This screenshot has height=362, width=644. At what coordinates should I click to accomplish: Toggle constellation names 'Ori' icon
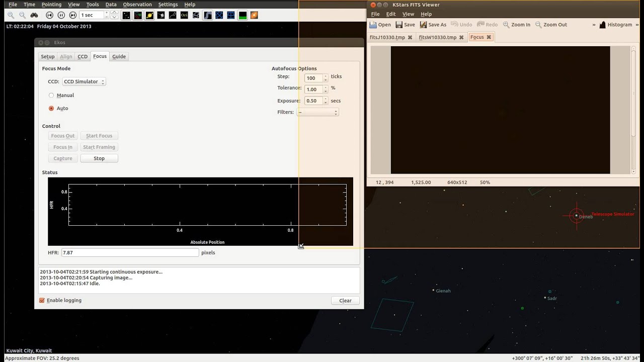[184, 15]
